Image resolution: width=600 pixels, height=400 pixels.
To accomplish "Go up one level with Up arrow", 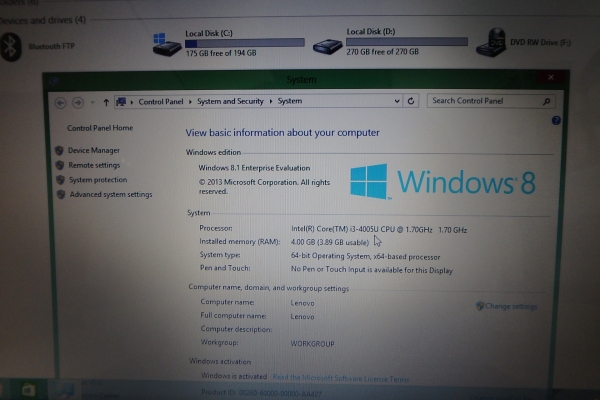I will 106,102.
